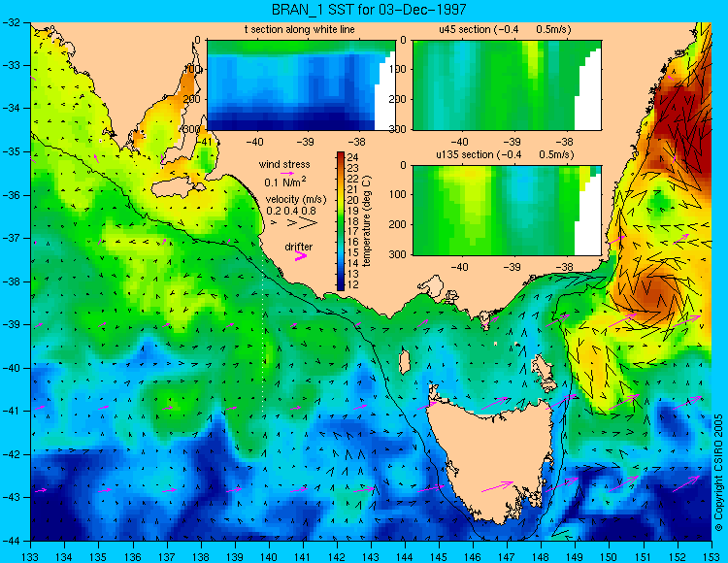Click the longitude label 150

[x=610, y=557]
